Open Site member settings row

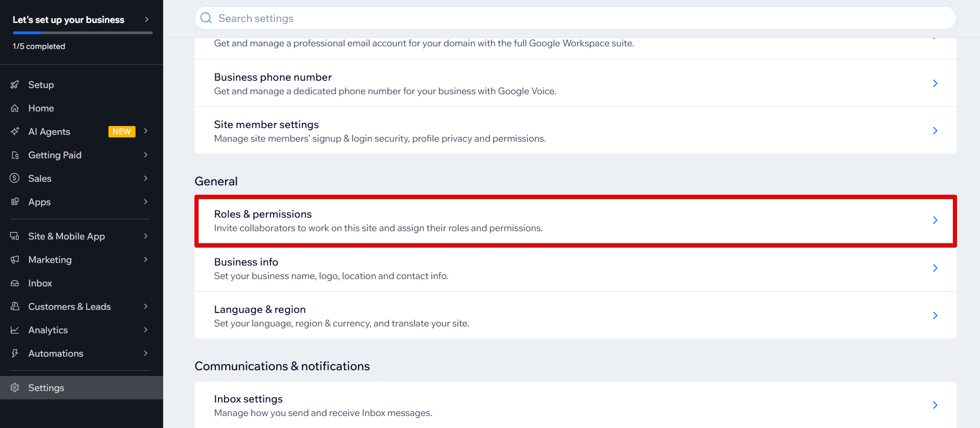click(x=575, y=131)
